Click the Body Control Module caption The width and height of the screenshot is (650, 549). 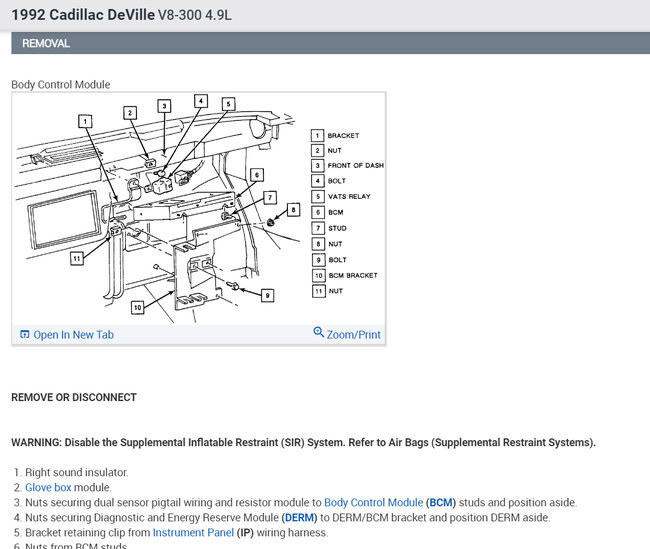[61, 85]
